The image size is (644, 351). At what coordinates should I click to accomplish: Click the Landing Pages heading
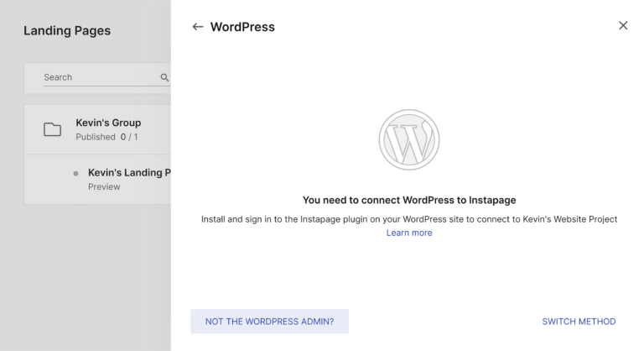pos(67,30)
